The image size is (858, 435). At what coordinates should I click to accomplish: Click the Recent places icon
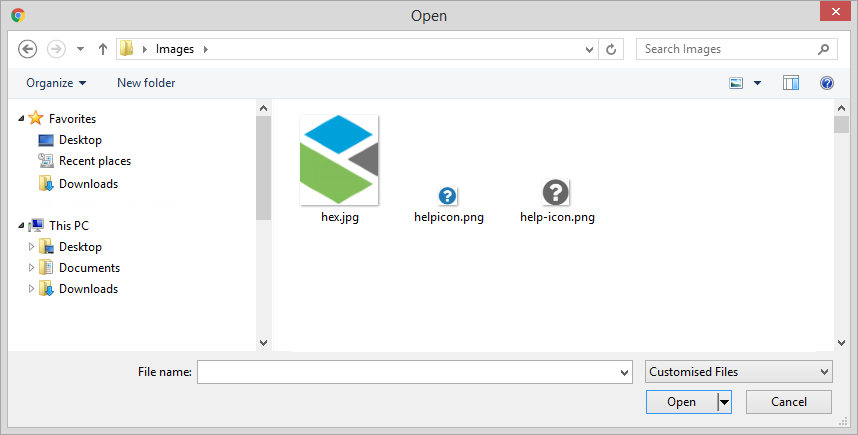[46, 160]
